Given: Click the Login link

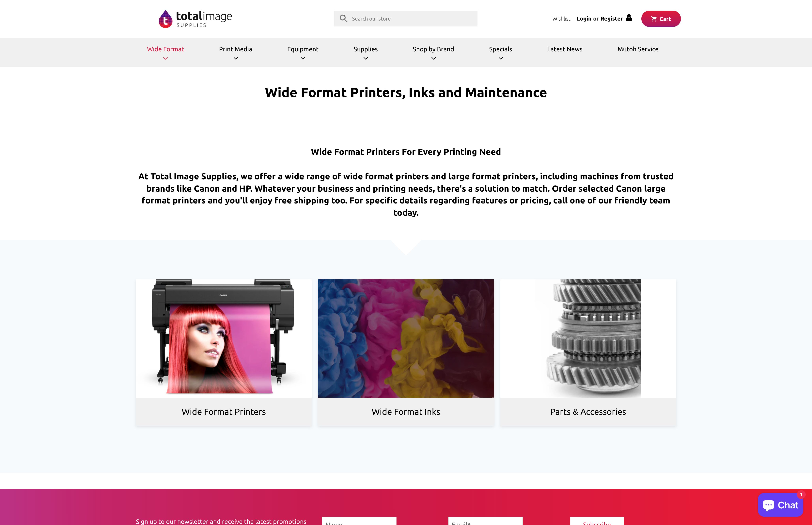Looking at the screenshot, I should [584, 19].
